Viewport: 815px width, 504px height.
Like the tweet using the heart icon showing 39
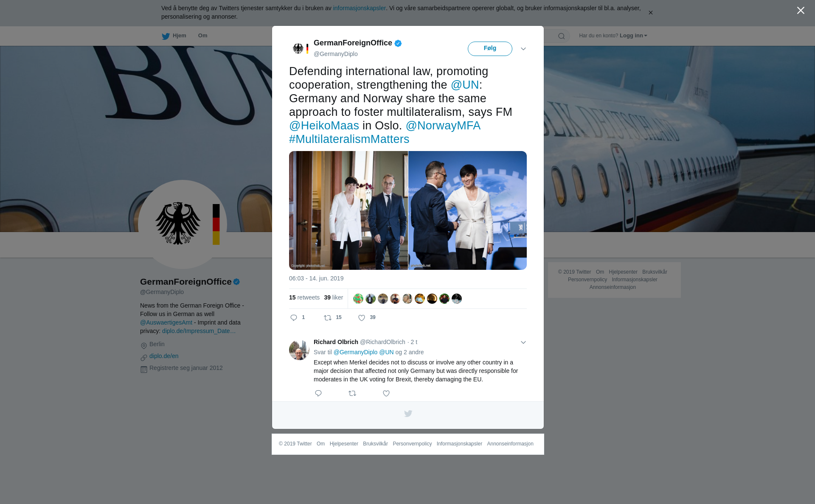click(x=362, y=318)
